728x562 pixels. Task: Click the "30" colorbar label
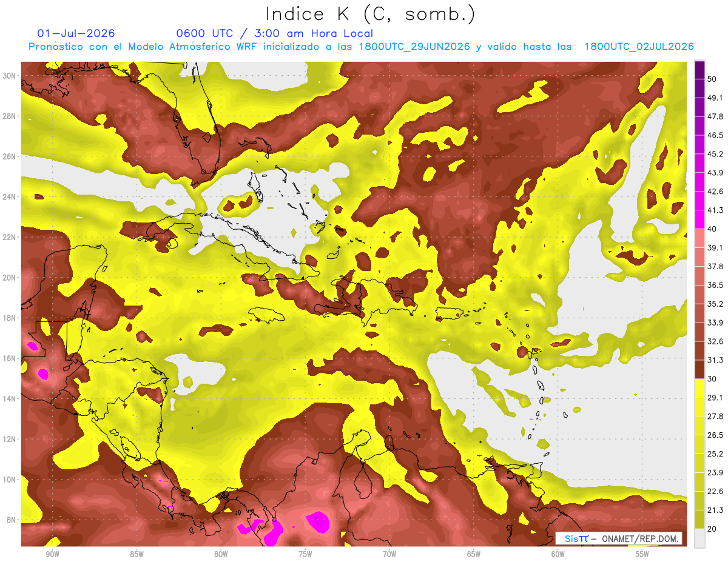pyautogui.click(x=712, y=379)
